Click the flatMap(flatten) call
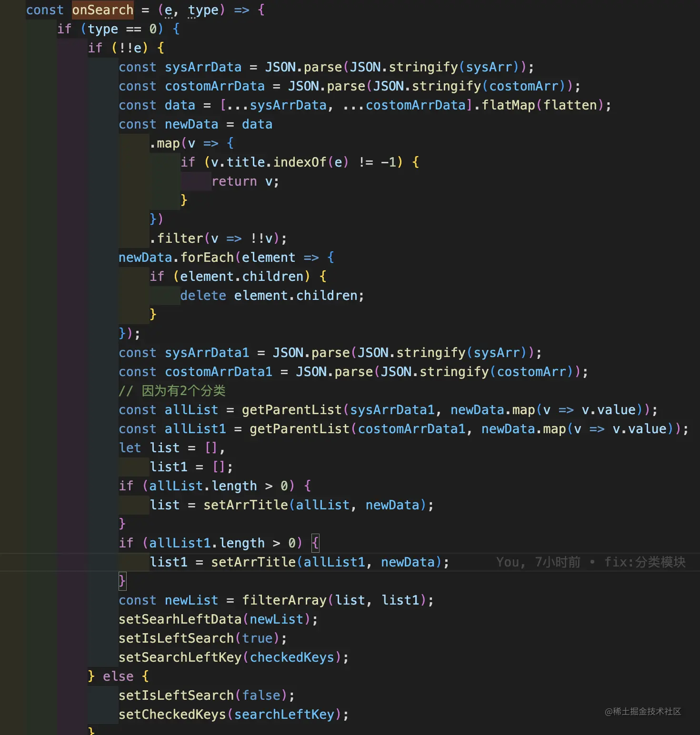The height and width of the screenshot is (735, 700). [542, 105]
